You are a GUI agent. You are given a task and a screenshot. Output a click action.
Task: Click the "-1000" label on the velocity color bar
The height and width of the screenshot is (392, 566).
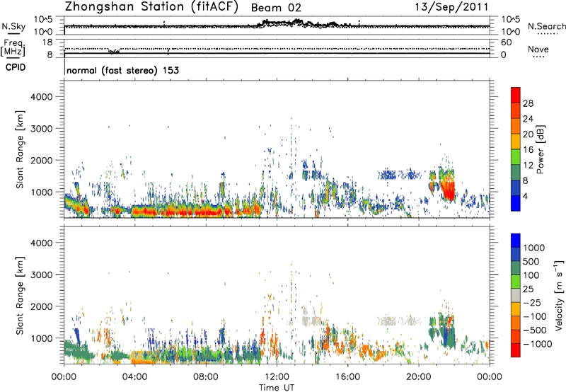(537, 344)
